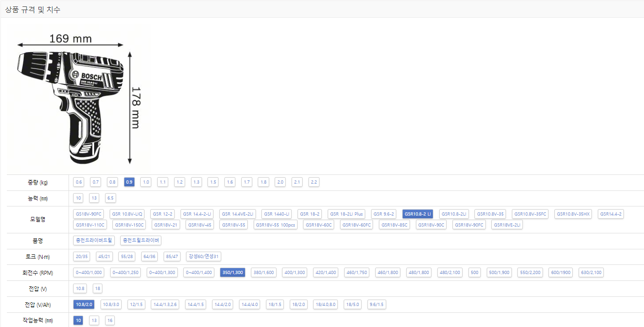Choose 18 in the 전압 (V) row
644x327 pixels.
pos(98,289)
